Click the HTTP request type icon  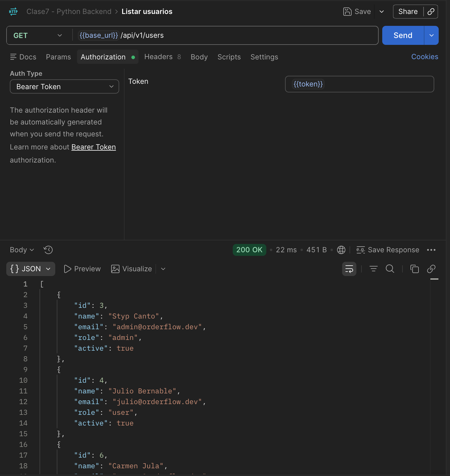pyautogui.click(x=13, y=12)
